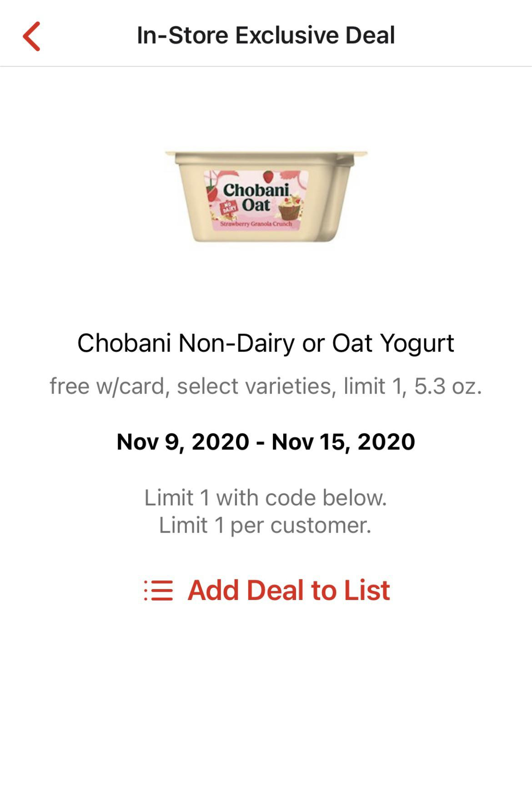Image resolution: width=532 pixels, height=797 pixels.
Task: Click the yogurt cup's lid edge
Action: (266, 154)
